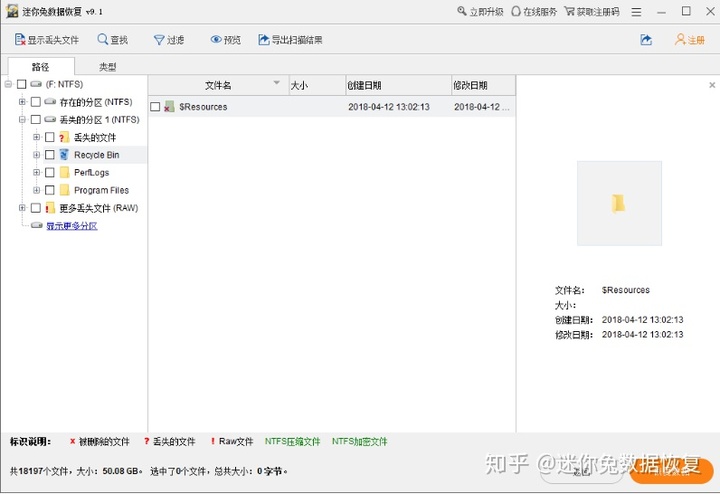Click the Preview (预览) eye icon
This screenshot has width=720, height=494.
[216, 40]
